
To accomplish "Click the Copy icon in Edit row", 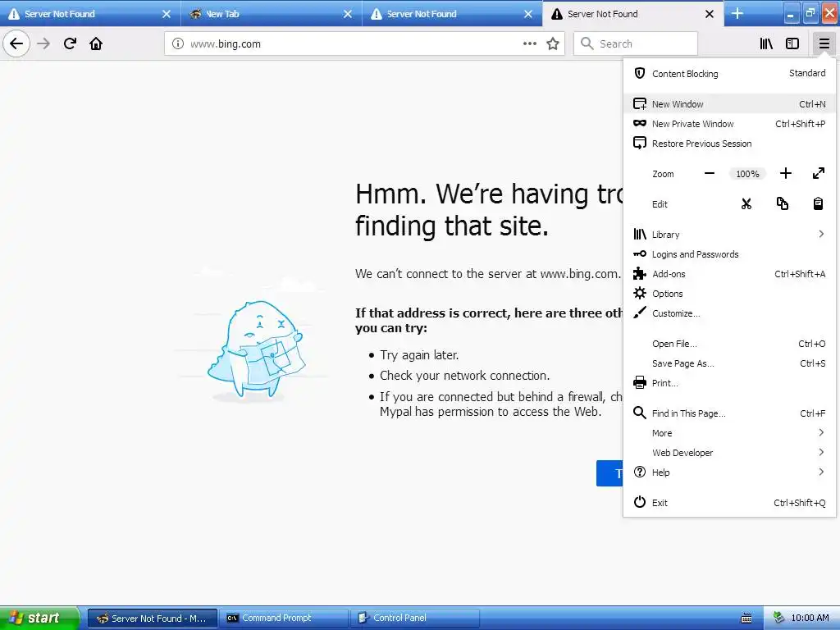I will 782,203.
